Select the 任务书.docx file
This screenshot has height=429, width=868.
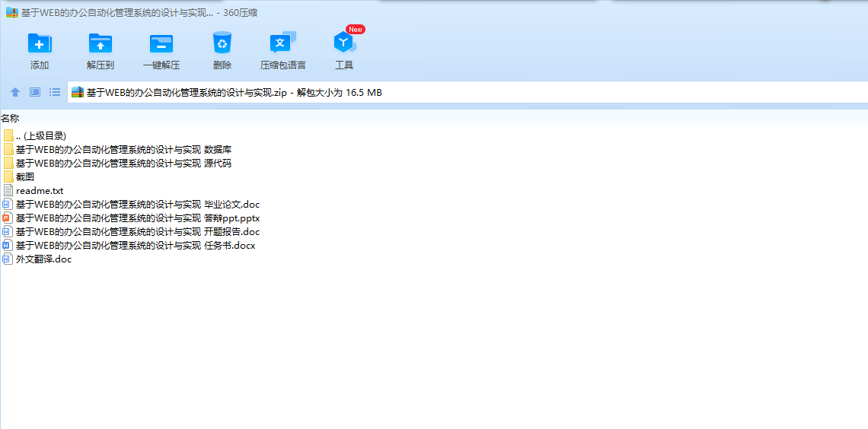click(x=129, y=246)
